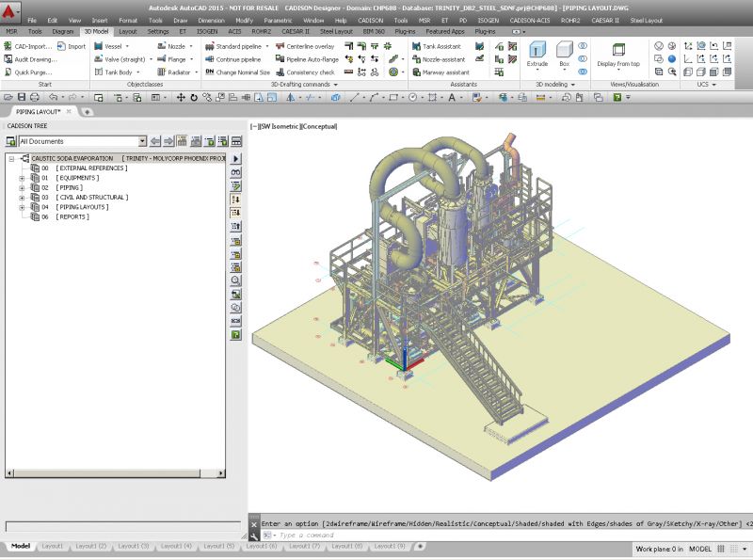This screenshot has width=753, height=560.
Task: Run the Consistency check tool
Action: 305,72
